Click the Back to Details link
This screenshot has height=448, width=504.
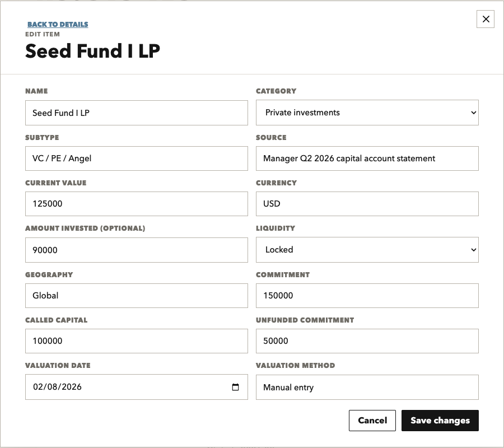tap(58, 25)
